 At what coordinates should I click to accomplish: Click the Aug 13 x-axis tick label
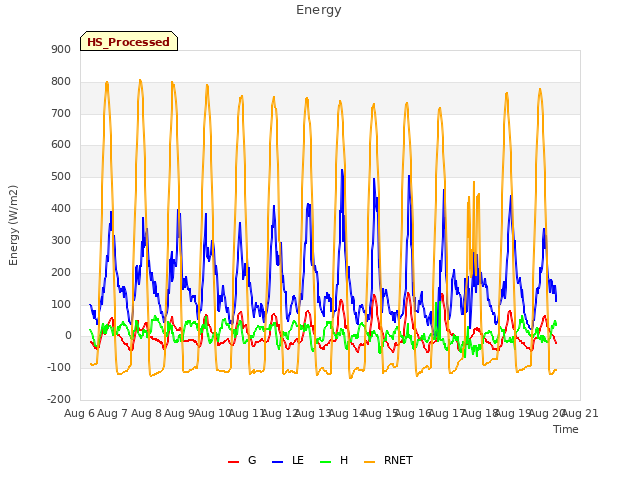coord(313,413)
